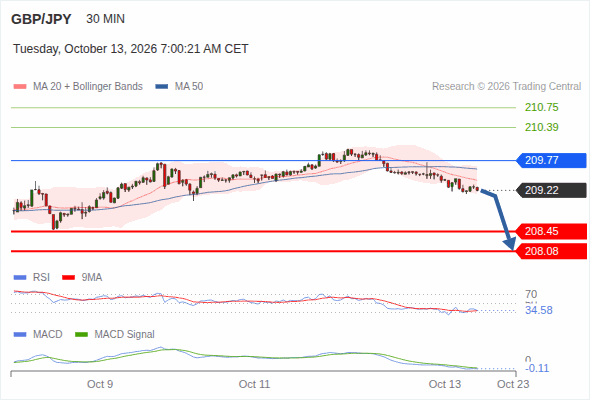Click the 30 MIN timeframe label

tap(105, 19)
